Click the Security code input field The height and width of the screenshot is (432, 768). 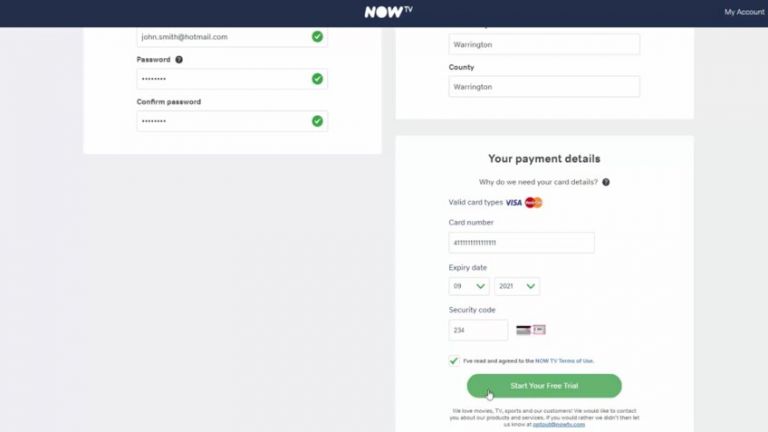point(478,330)
